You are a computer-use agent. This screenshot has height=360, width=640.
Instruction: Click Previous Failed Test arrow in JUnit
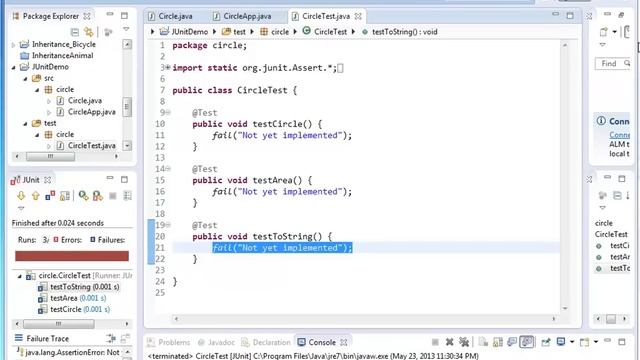point(36,196)
